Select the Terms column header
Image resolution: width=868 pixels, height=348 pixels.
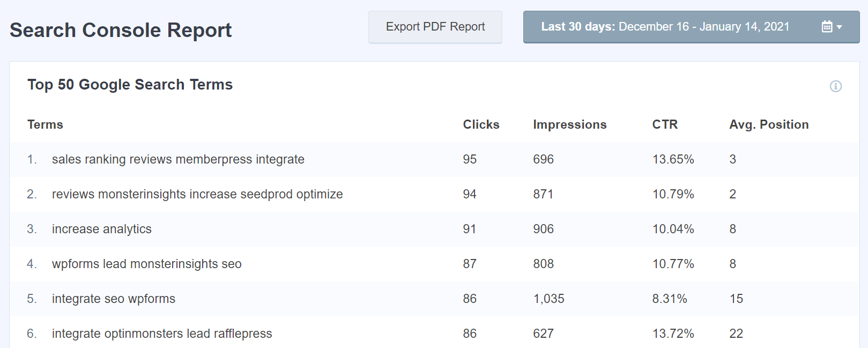pos(45,124)
